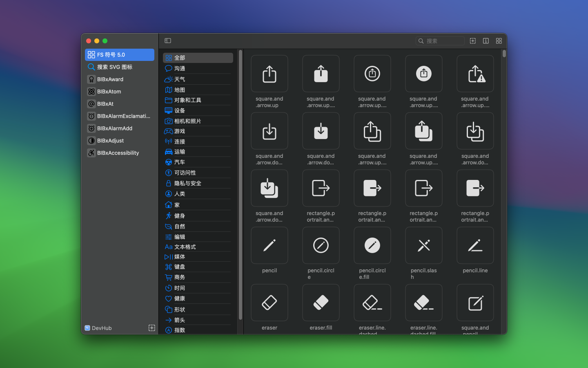Select the pencil symbol
This screenshot has width=588, height=368.
pyautogui.click(x=269, y=245)
